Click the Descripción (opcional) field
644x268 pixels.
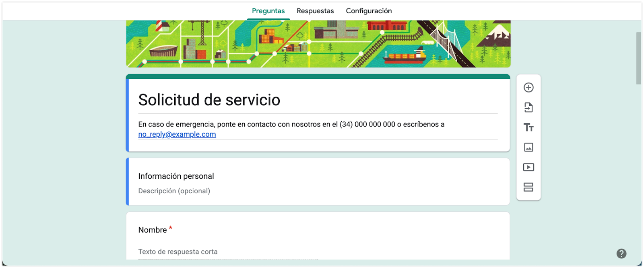tap(174, 191)
